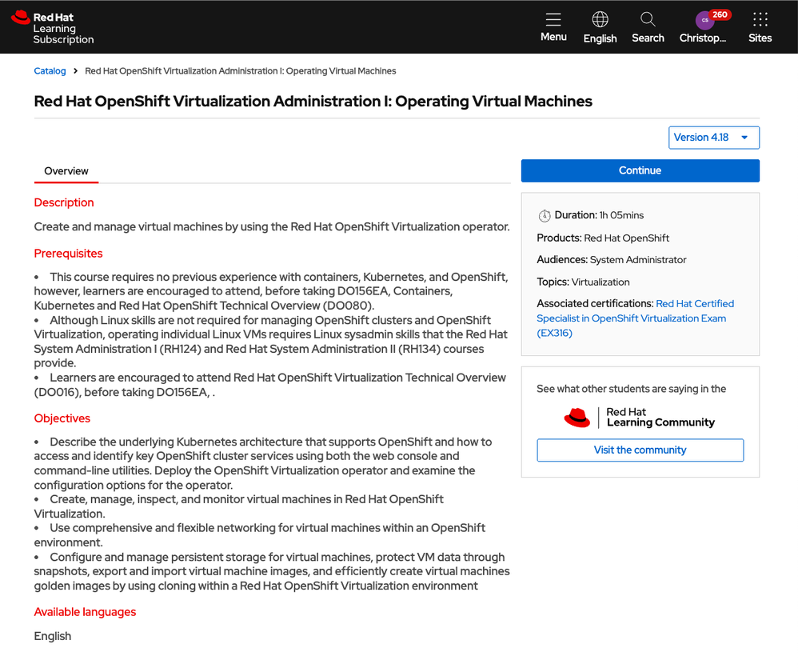Image resolution: width=798 pixels, height=672 pixels.
Task: Click the duration stopwatch icon
Action: pos(545,215)
